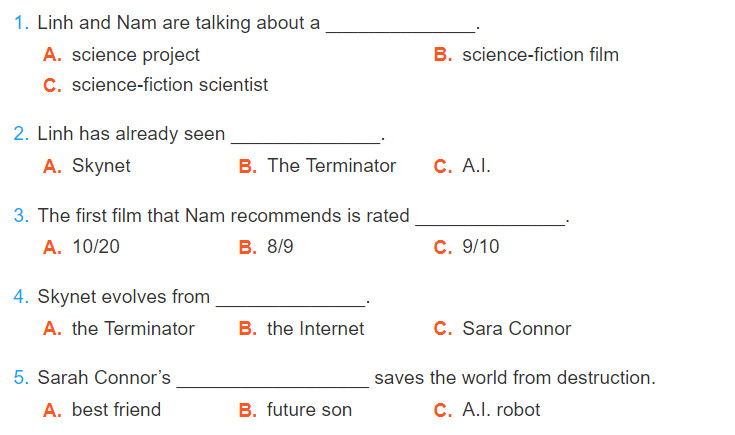Viewport: 735px width, 435px height.
Task: Pick answer C A.I. for question 2
Action: [462, 166]
